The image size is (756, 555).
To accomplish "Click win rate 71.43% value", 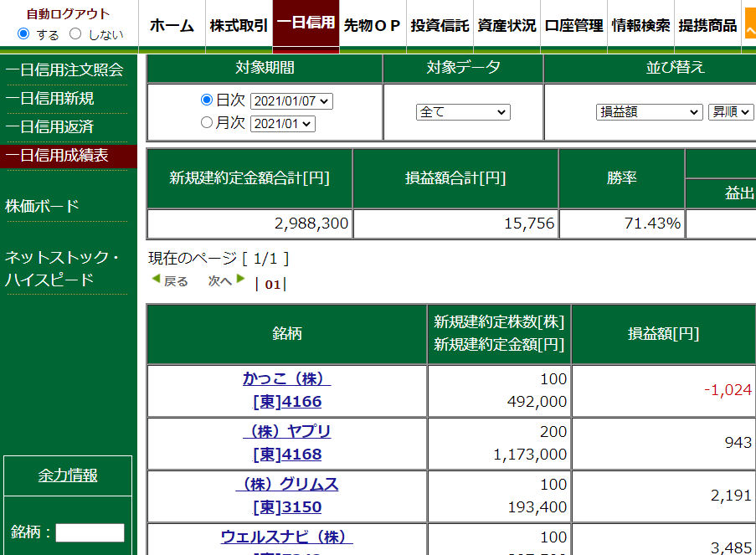I will coord(652,224).
